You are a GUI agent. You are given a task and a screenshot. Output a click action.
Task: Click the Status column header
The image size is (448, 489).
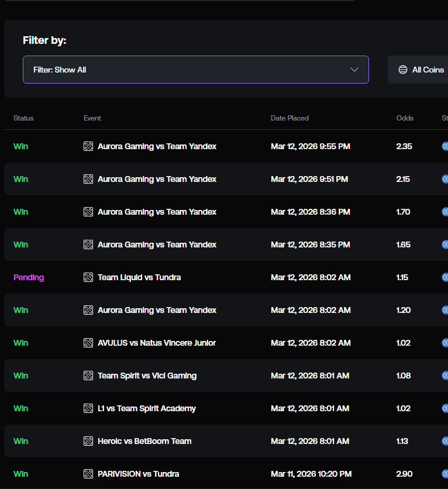pyautogui.click(x=23, y=118)
